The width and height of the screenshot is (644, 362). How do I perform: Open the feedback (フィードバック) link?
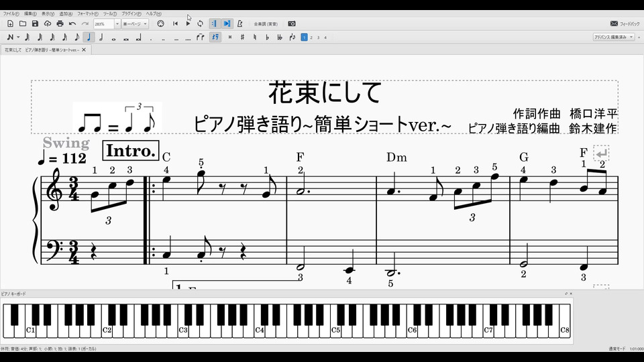[x=625, y=24]
